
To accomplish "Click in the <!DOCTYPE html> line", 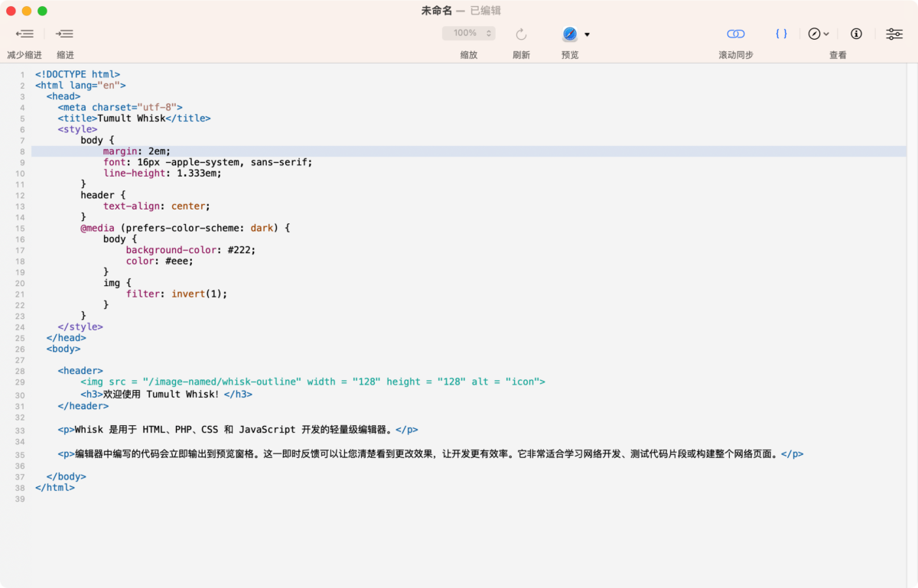I will [77, 74].
